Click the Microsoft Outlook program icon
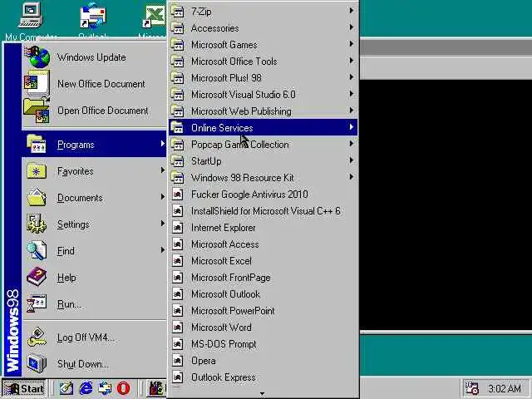Image resolution: width=532 pixels, height=399 pixels. pos(177,293)
